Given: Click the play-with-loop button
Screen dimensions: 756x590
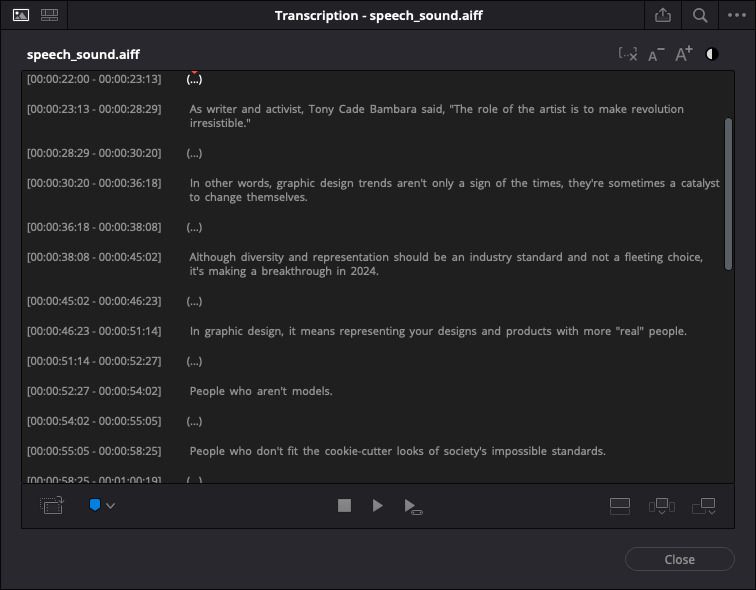Looking at the screenshot, I should click(413, 507).
